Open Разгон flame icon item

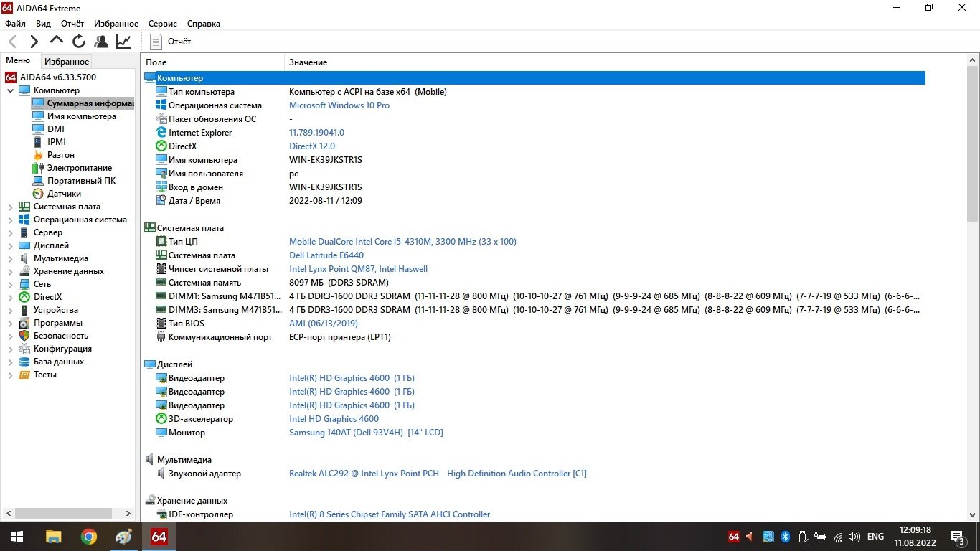point(38,155)
